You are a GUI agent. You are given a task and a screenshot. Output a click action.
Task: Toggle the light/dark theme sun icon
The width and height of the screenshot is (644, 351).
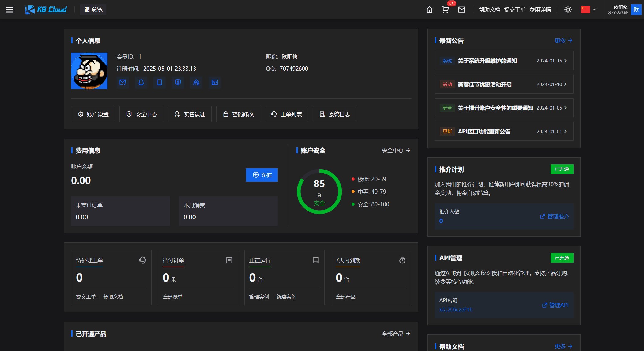[568, 9]
